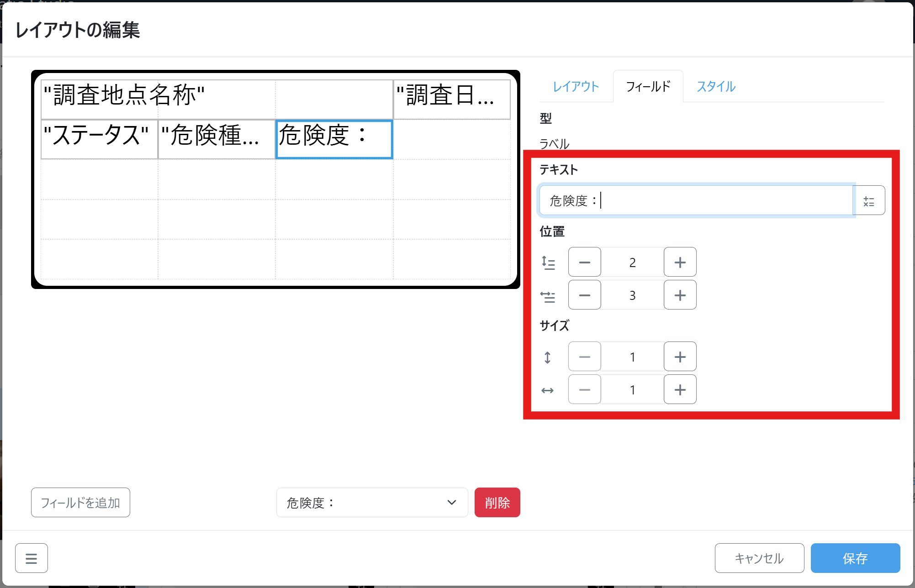Decrease column position with minus button
915x588 pixels.
click(584, 295)
